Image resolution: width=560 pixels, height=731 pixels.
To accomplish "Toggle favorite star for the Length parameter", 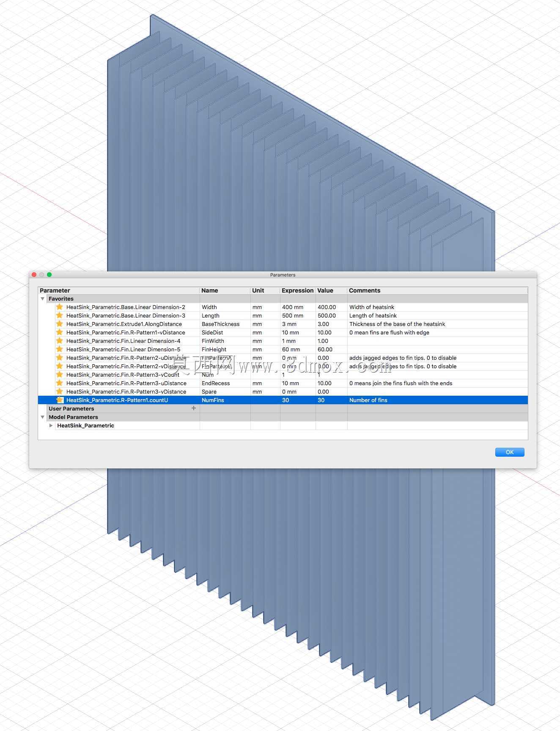I will coord(60,315).
